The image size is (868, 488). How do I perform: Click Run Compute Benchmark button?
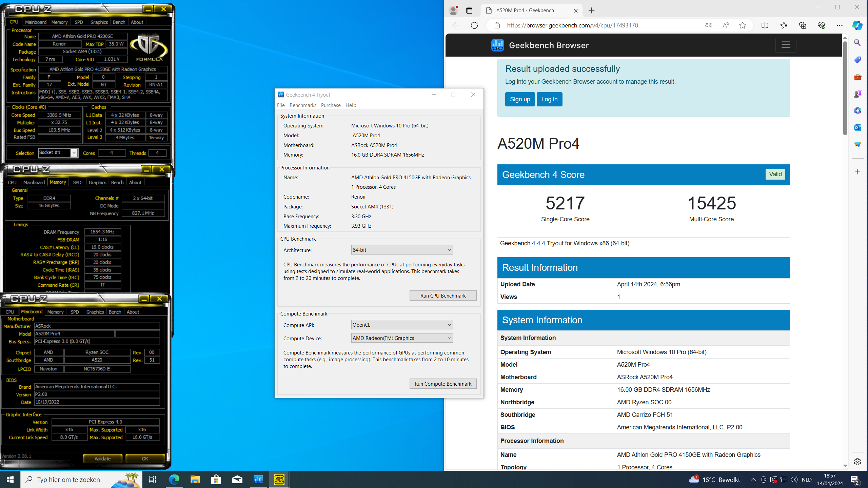(x=443, y=384)
